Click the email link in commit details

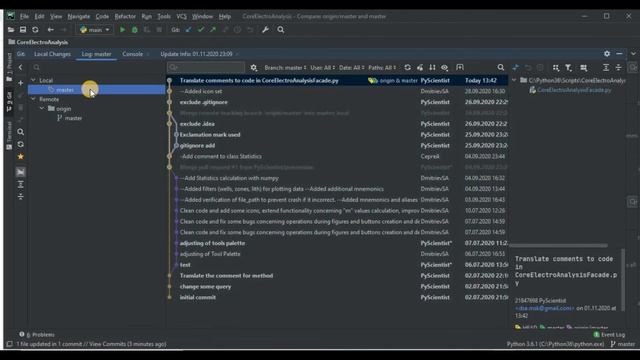tap(544, 308)
